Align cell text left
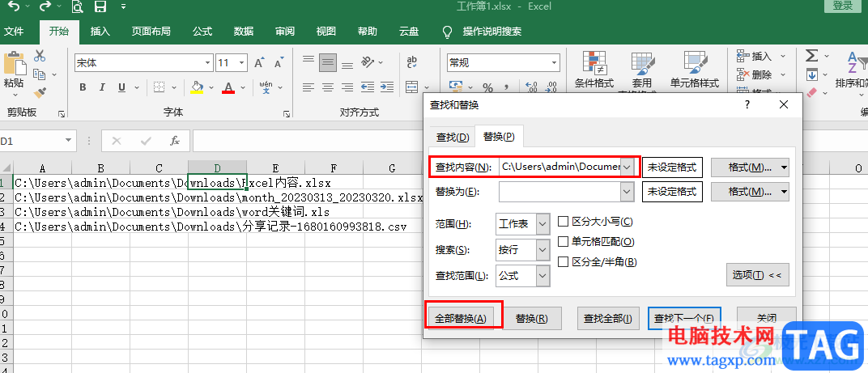Screen dimensions: 868x373 point(308,87)
